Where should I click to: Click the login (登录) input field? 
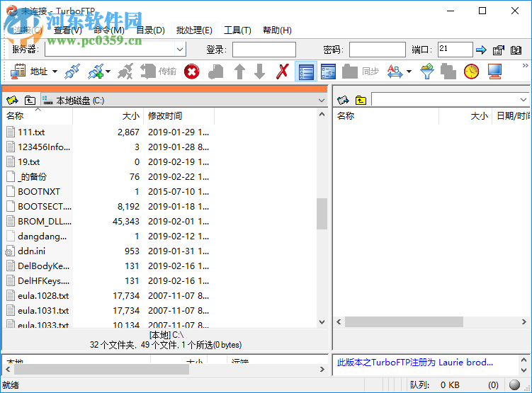tap(264, 50)
